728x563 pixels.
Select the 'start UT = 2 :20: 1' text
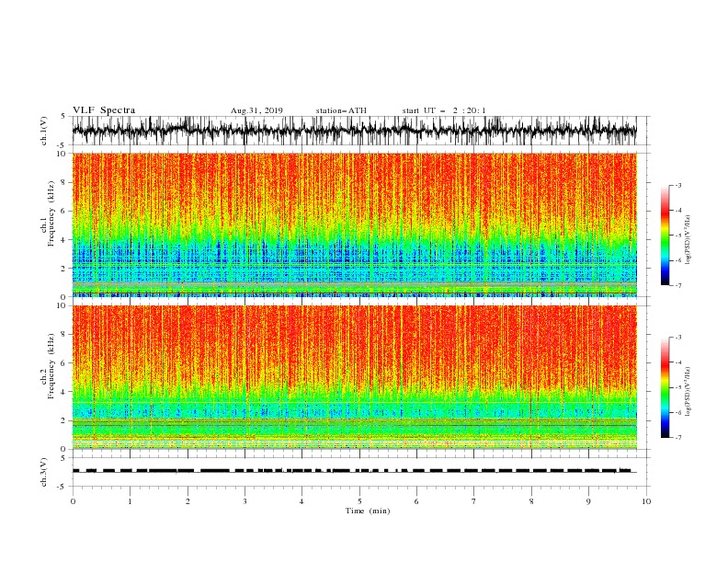[444, 110]
